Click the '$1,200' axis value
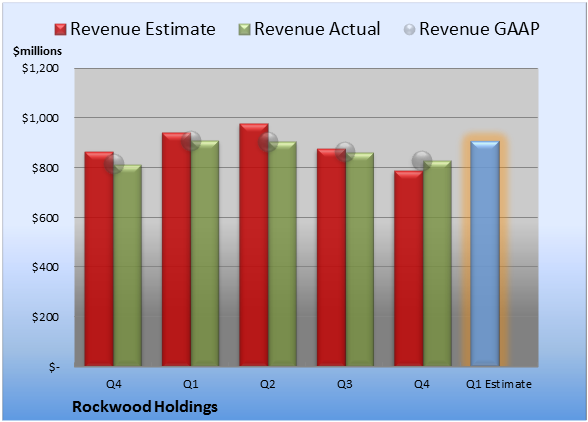This screenshot has width=588, height=422. 40,68
